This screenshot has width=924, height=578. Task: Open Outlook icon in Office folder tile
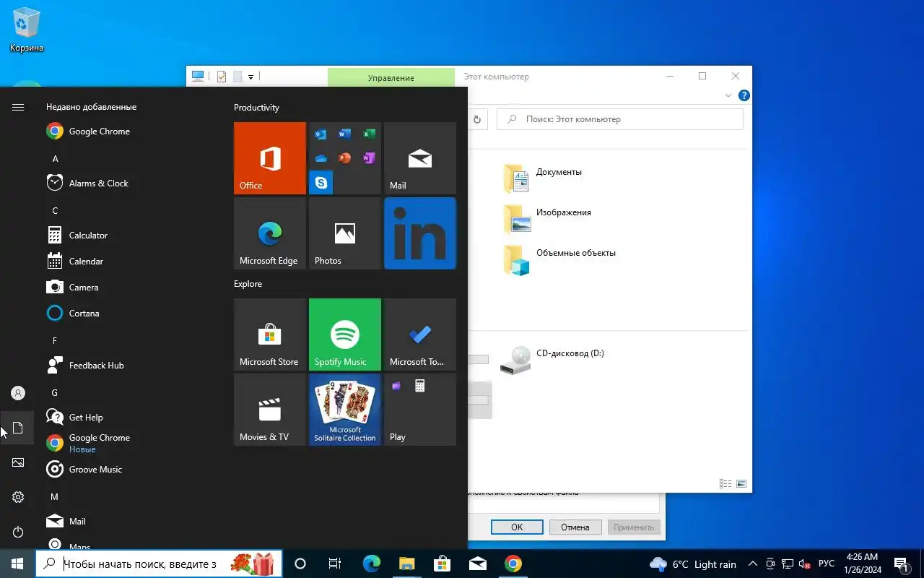point(321,134)
